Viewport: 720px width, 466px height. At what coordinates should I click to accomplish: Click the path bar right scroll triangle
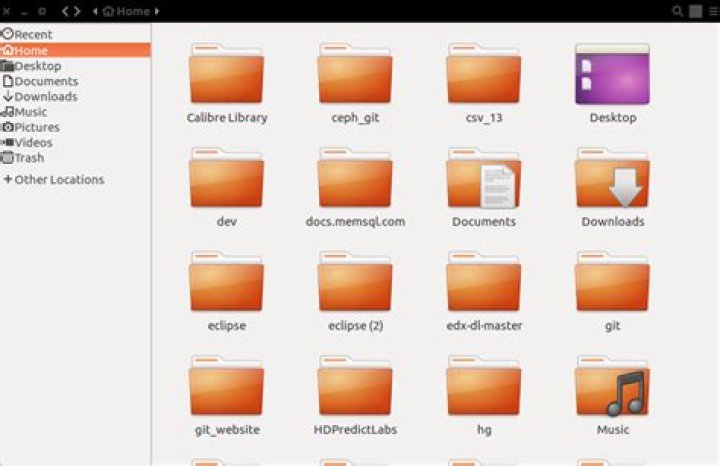point(157,11)
